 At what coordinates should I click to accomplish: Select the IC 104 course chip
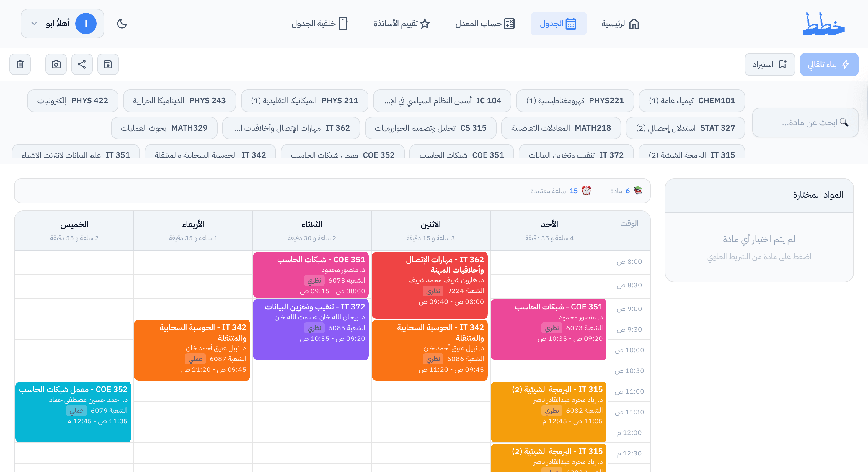442,101
